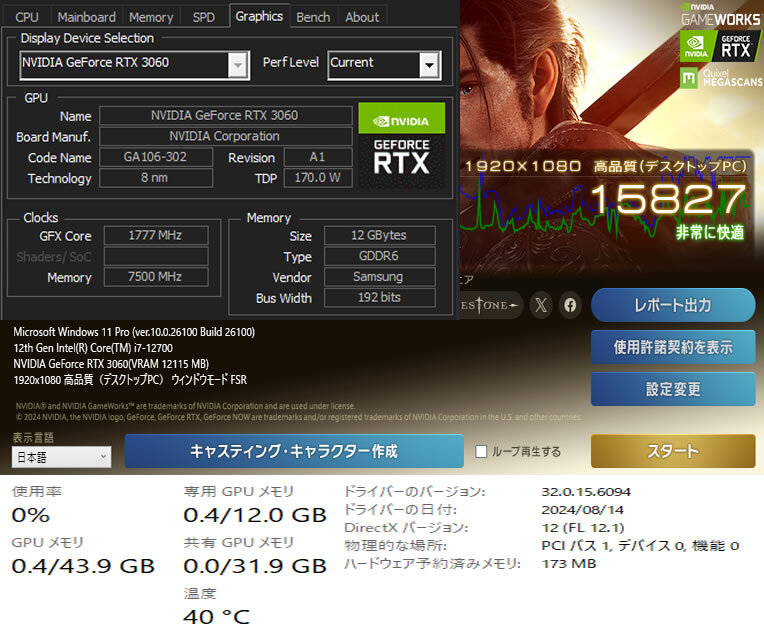
Task: Click the Memory clock 7500 MHz value
Action: tap(156, 277)
